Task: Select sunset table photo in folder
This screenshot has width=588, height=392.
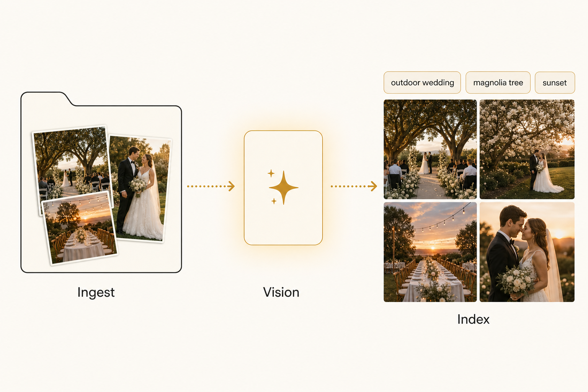Action: click(80, 229)
